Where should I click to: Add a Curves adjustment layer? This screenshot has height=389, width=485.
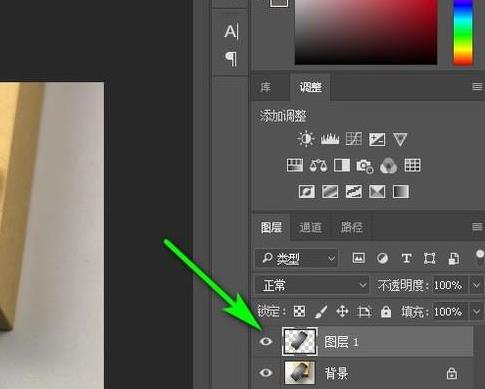coord(354,139)
